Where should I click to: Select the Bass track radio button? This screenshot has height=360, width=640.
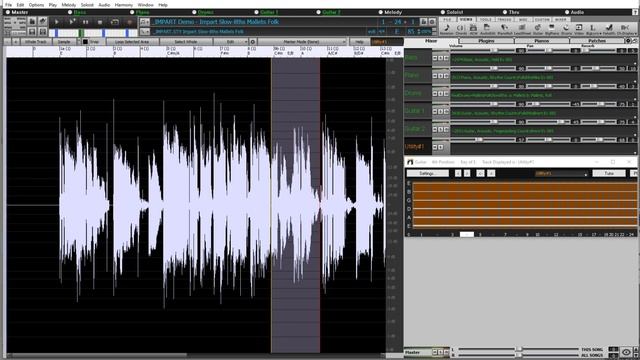(x=70, y=12)
